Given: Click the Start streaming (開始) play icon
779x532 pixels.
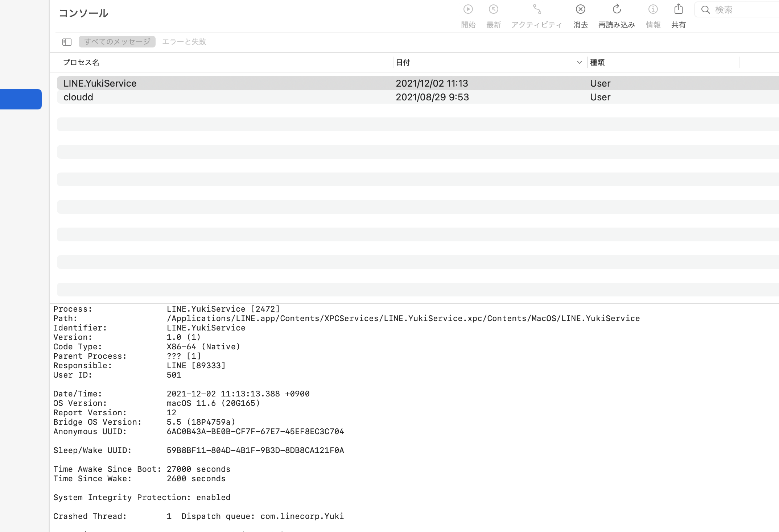Looking at the screenshot, I should pos(468,9).
